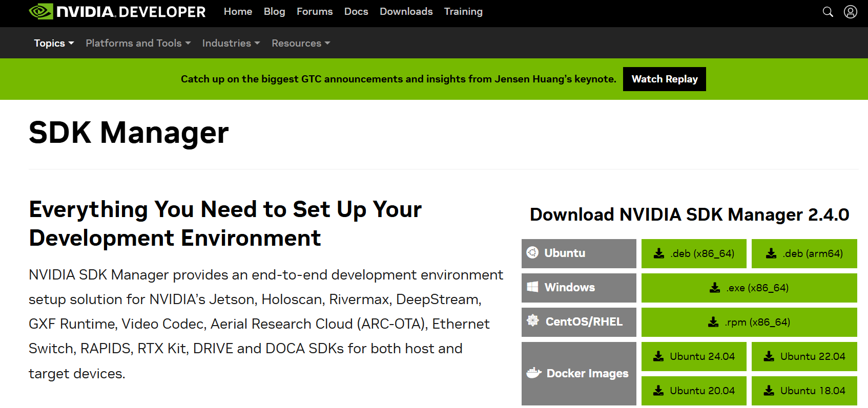Viewport: 868px width, 408px height.
Task: Open the Docs link
Action: coord(356,11)
